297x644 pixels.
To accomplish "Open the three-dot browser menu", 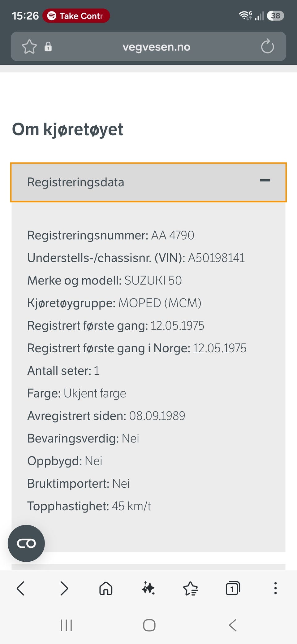I will pos(275,588).
